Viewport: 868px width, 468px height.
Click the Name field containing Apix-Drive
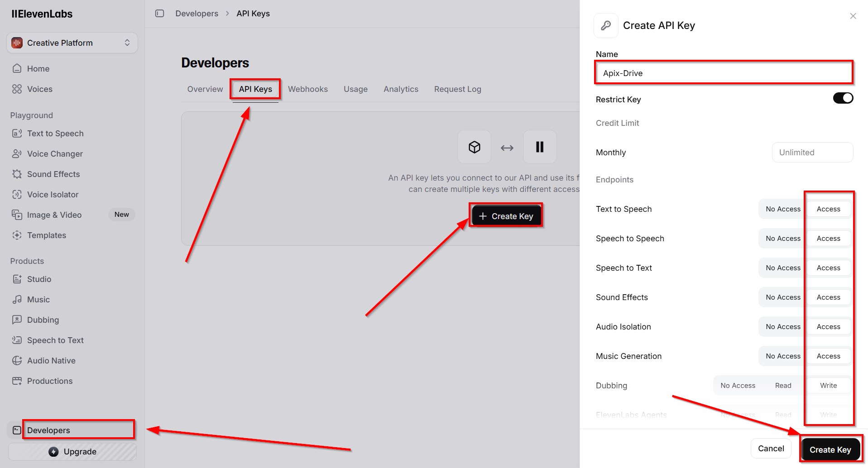pos(723,73)
